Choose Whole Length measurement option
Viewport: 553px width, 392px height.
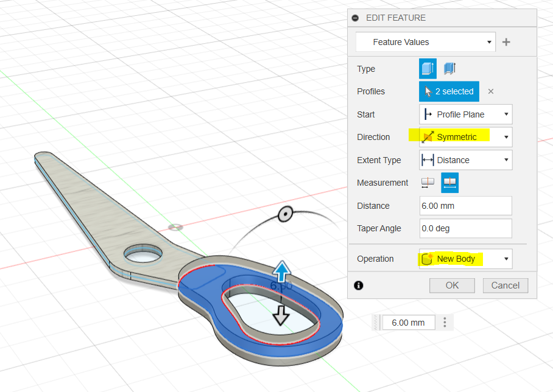tap(449, 183)
